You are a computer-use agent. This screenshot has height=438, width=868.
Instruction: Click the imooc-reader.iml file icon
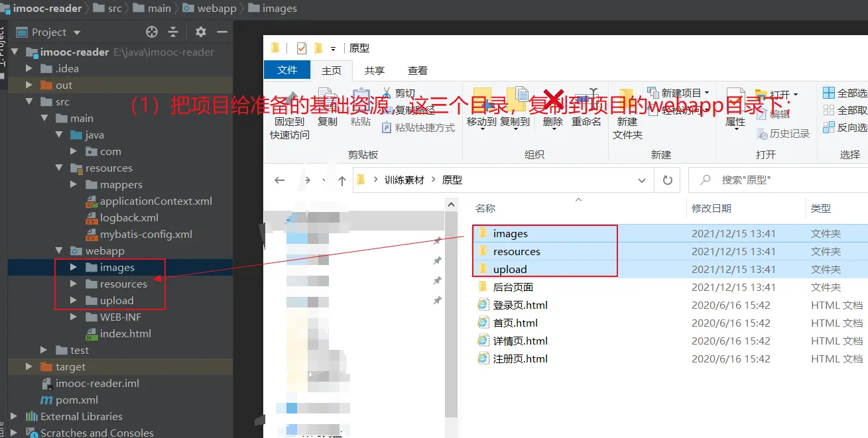46,383
